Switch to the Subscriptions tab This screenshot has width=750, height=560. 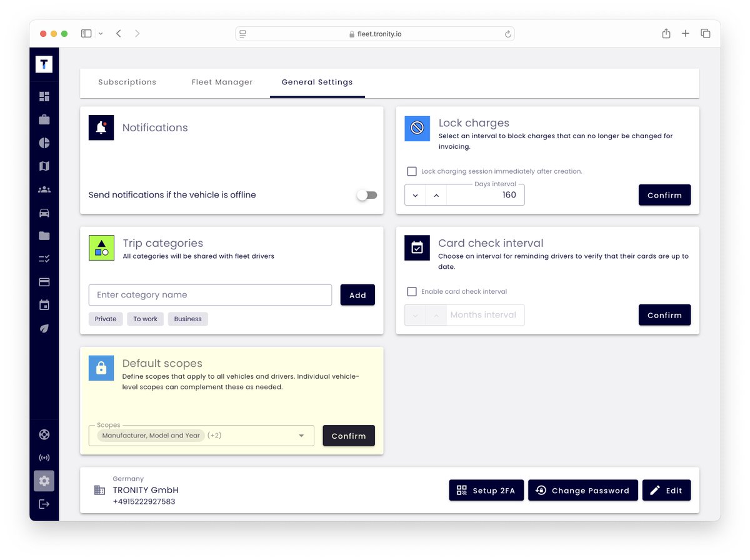click(x=127, y=82)
